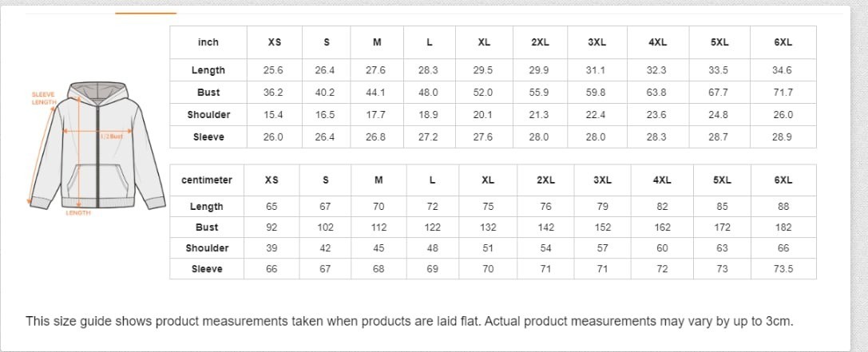Click the Length row label in centimeter table
Screen dimensions: 868x352
[x=207, y=207]
